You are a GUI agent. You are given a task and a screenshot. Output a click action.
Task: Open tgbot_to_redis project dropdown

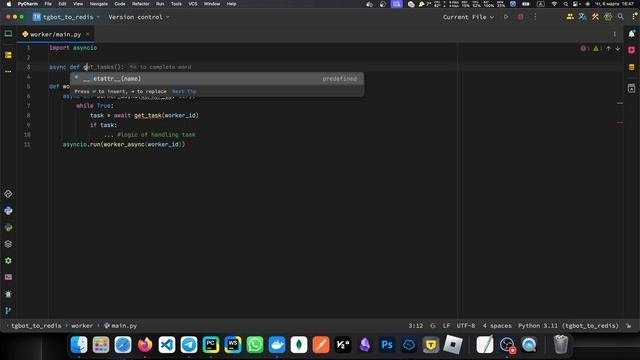point(67,17)
